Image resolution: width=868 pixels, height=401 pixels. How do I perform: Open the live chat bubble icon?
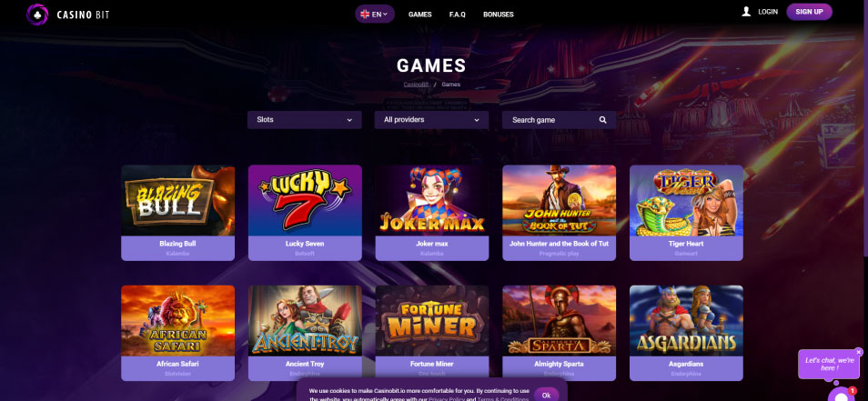[x=841, y=396]
